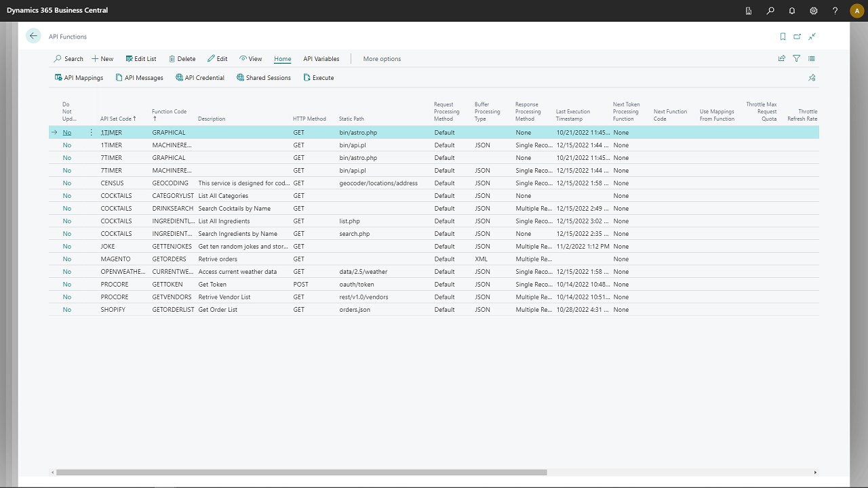Open the notifications bell
868x488 pixels.
[x=792, y=11]
